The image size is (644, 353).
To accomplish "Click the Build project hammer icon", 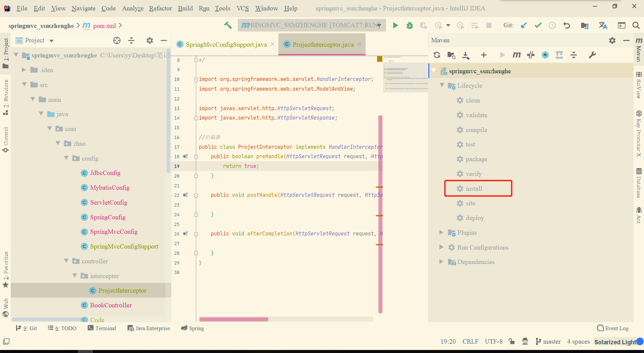I will (x=228, y=26).
